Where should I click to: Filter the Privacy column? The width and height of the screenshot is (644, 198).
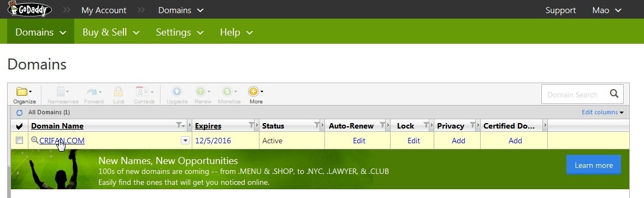(x=472, y=125)
